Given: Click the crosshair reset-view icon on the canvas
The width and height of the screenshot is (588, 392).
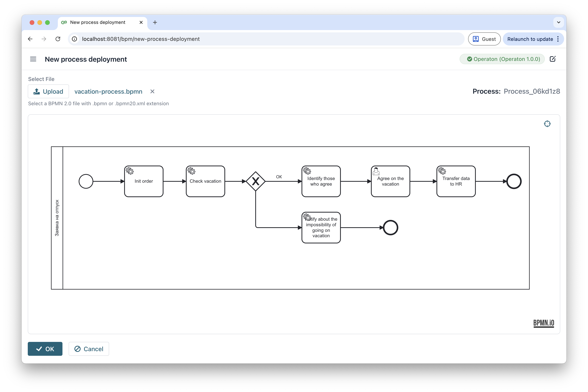Looking at the screenshot, I should coord(547,124).
